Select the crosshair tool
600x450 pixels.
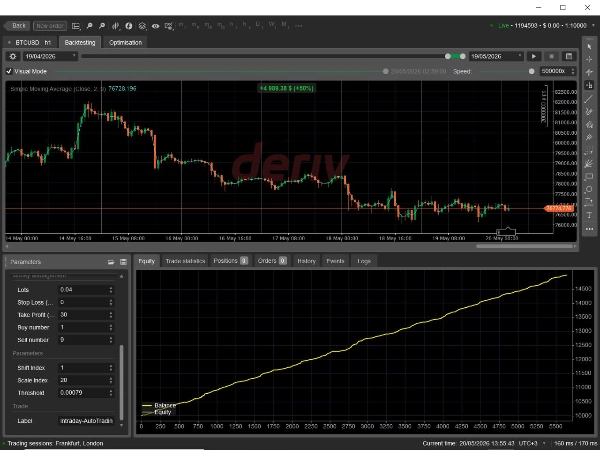click(589, 59)
